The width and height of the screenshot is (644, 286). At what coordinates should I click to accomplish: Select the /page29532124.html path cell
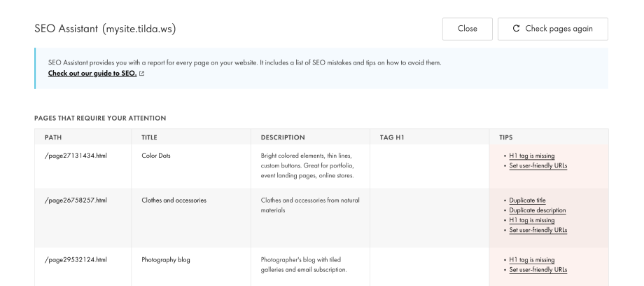76,259
